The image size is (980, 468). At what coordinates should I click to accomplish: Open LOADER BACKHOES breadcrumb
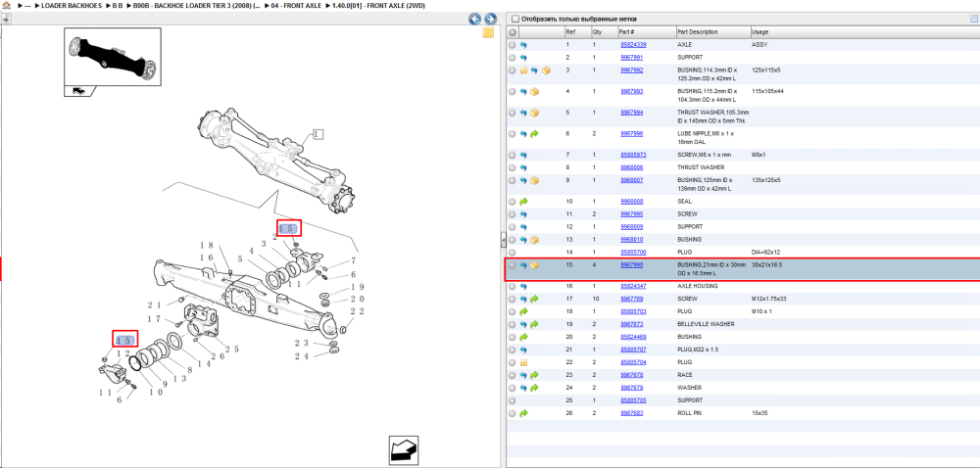click(x=73, y=5)
